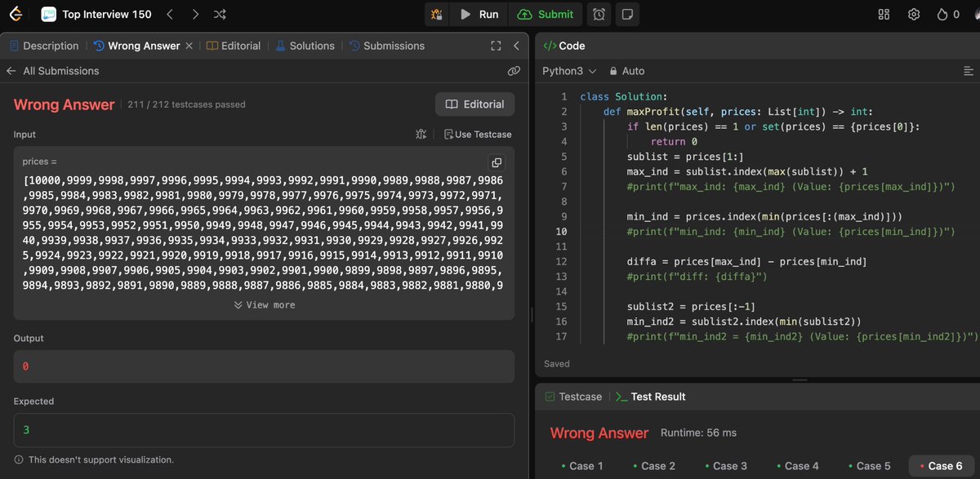Select Case 2
Viewport: 980px width, 479px height.
click(654, 465)
